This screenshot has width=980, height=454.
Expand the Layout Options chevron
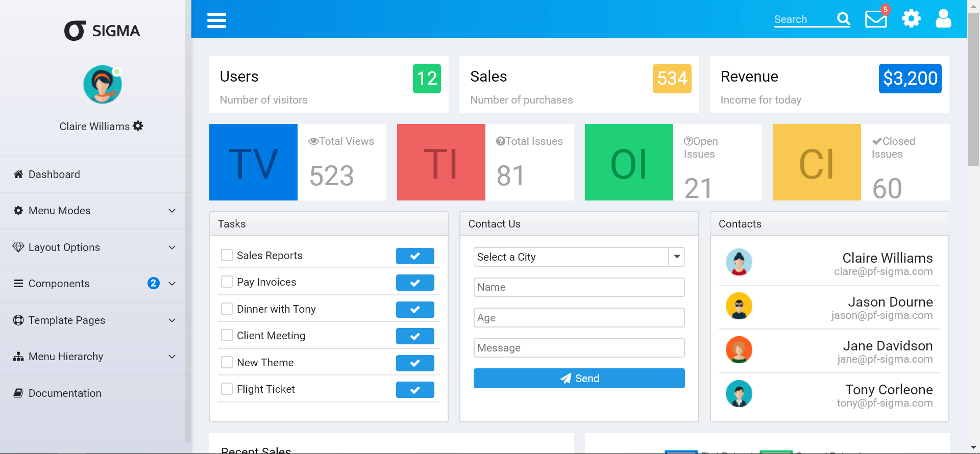coord(172,247)
